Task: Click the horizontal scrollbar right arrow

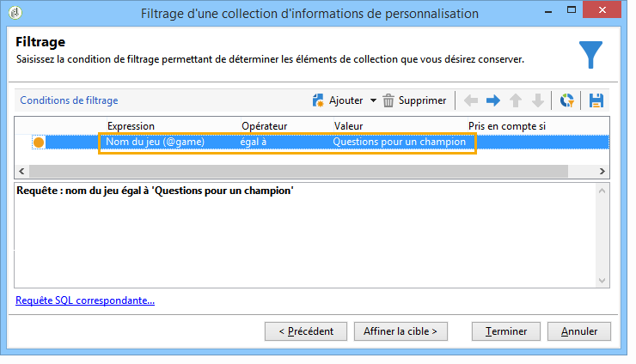Action: coord(603,171)
